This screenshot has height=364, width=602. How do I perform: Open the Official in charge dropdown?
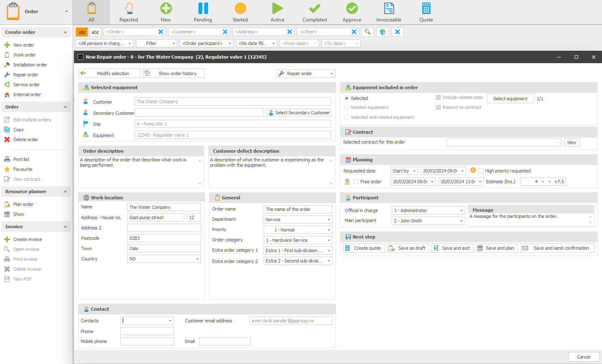point(428,210)
